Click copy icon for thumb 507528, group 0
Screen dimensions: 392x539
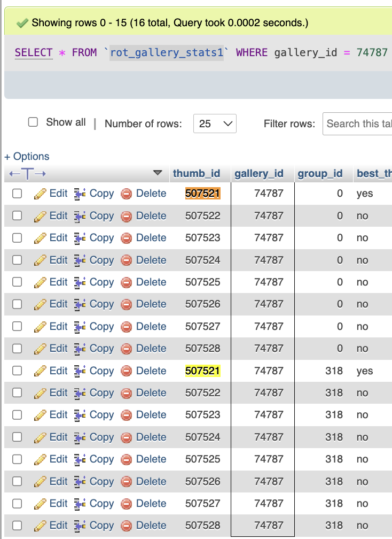[x=80, y=349]
